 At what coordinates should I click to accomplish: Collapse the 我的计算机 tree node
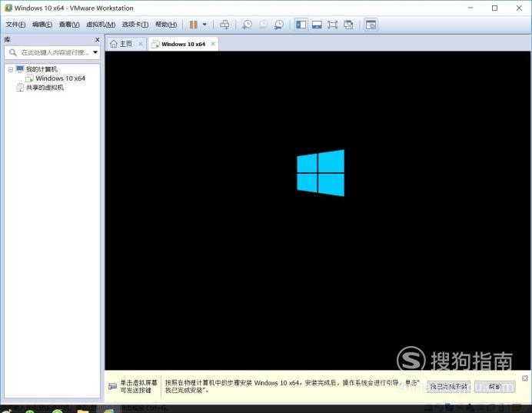click(11, 69)
